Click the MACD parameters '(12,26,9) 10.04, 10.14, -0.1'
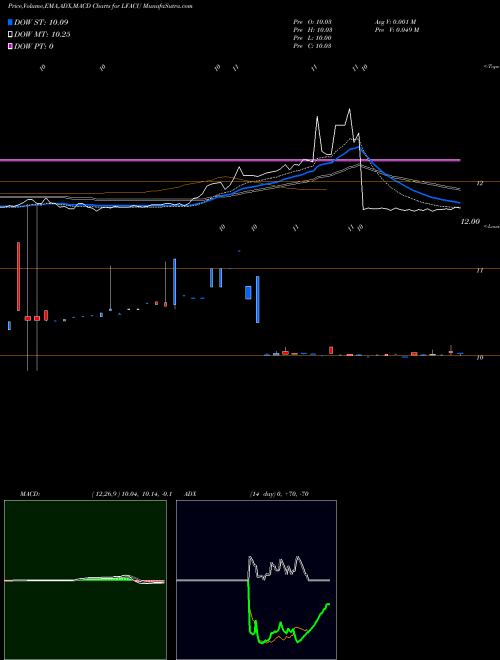This screenshot has width=500, height=660. tap(131, 494)
